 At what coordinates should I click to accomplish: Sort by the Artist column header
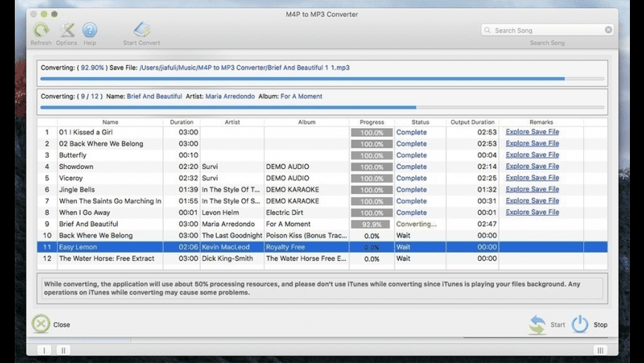[232, 122]
